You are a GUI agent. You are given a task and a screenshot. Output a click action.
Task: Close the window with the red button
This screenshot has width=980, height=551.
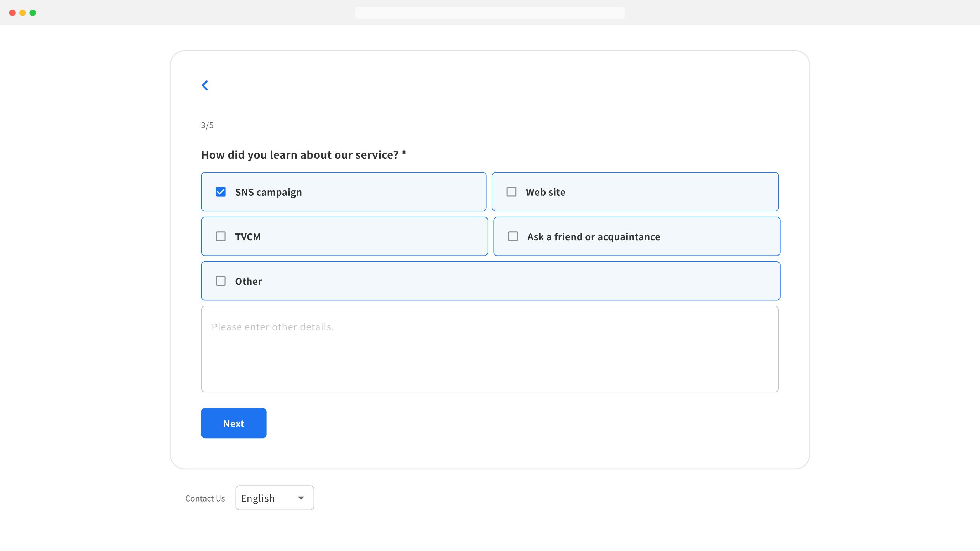pyautogui.click(x=12, y=13)
